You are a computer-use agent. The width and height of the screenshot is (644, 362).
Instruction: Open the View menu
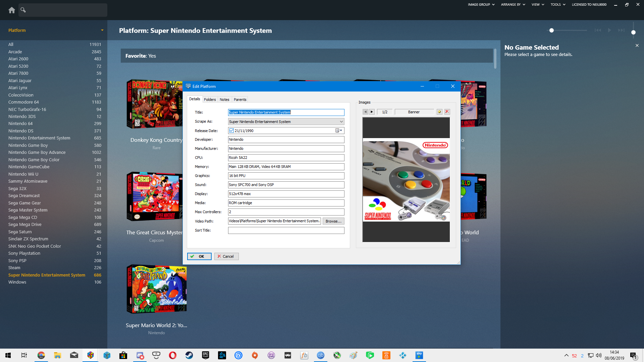538,5
